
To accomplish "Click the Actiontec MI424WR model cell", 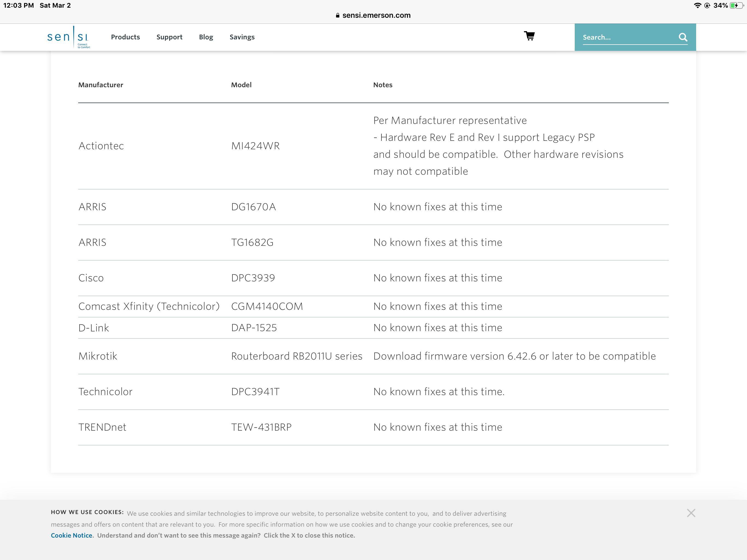I will click(x=255, y=146).
